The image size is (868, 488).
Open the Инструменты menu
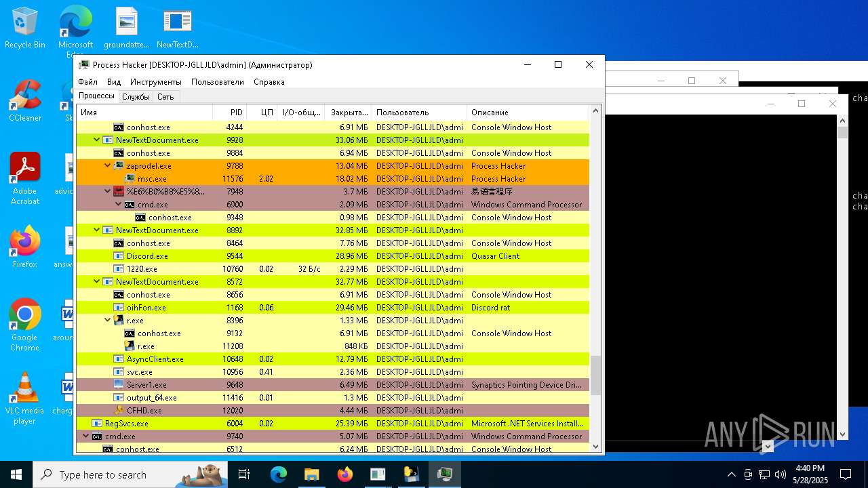tap(156, 82)
